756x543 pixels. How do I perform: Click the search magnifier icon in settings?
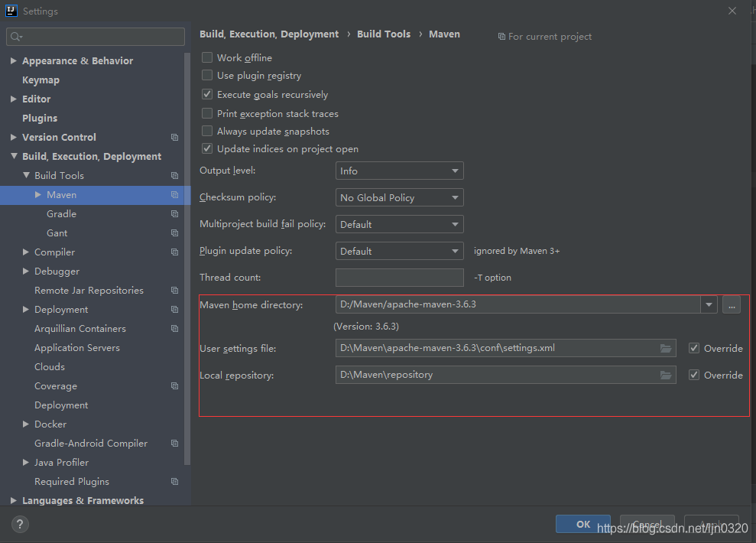pos(16,37)
